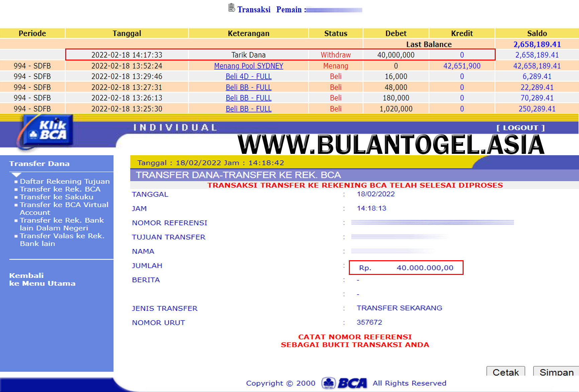Click the Withdraw status cell

(336, 55)
